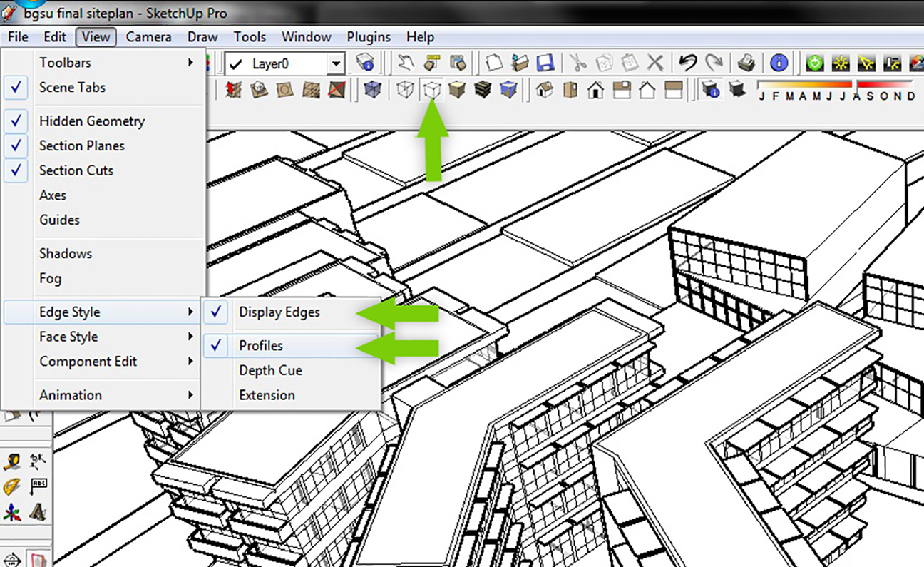Open the File menu
The image size is (924, 567).
[x=18, y=37]
